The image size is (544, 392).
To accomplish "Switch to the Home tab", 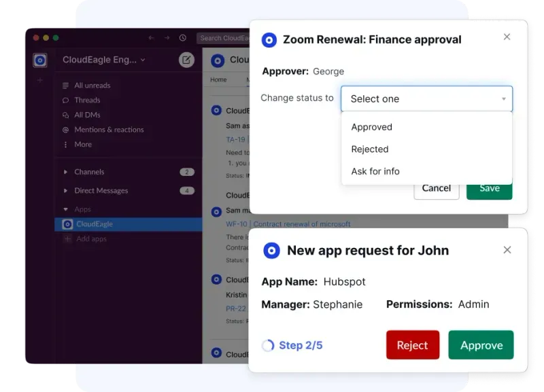I will (218, 79).
